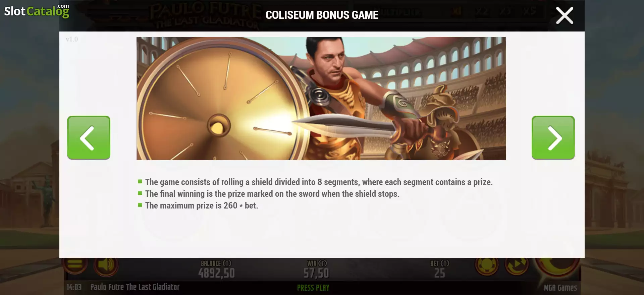Click the Bet value 25

click(440, 273)
